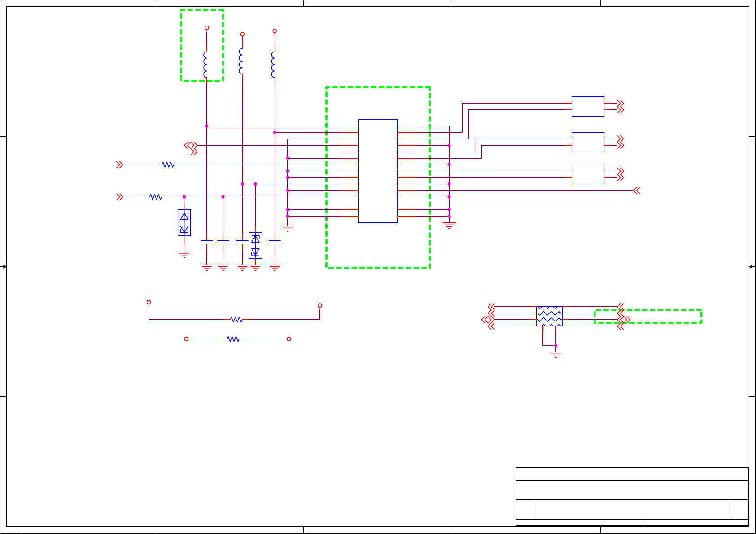Select the four-resistor network array symbol
This screenshot has width=756, height=534.
549,317
